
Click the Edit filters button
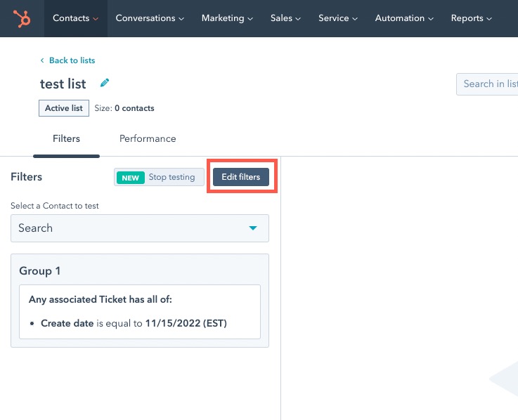pos(241,177)
